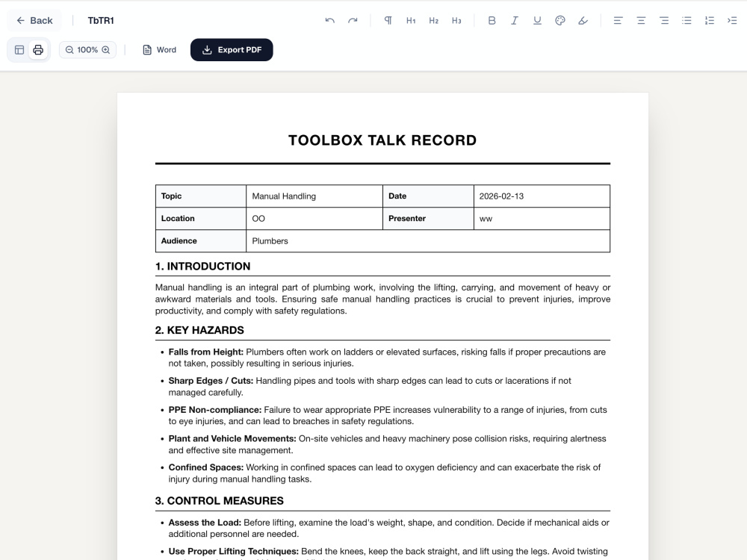Click the Presenter label cell

pos(428,219)
